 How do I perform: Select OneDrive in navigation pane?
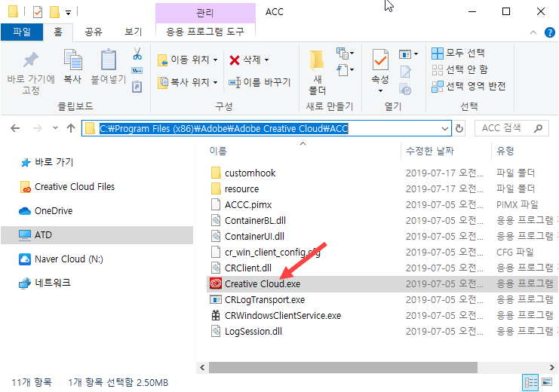pyautogui.click(x=45, y=211)
